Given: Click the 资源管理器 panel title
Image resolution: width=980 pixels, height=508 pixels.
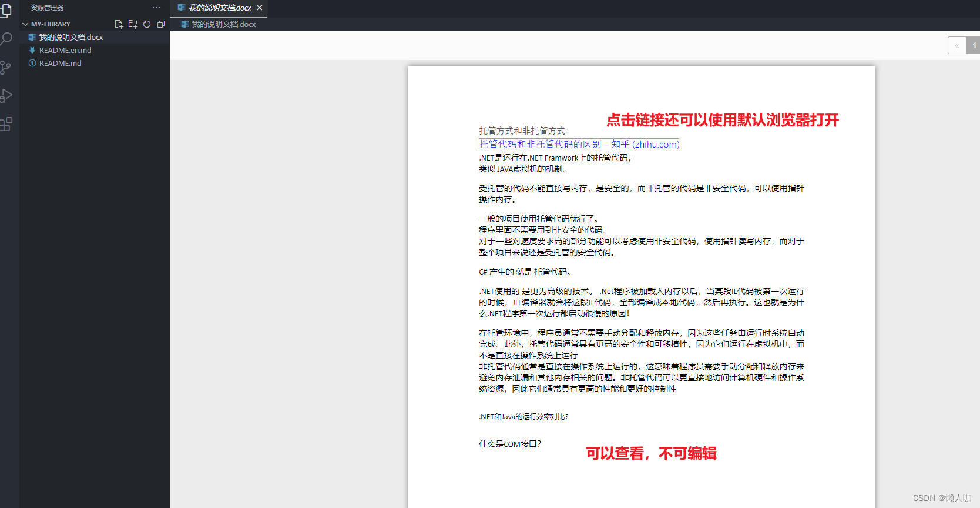Looking at the screenshot, I should click(47, 8).
